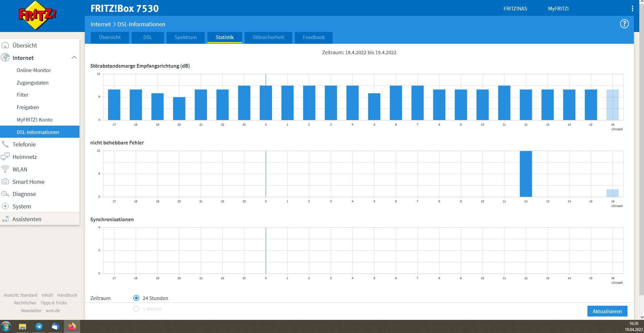Open the Zugangsdaten menu entry
Viewport: 644px width, 333px height.
(x=33, y=83)
